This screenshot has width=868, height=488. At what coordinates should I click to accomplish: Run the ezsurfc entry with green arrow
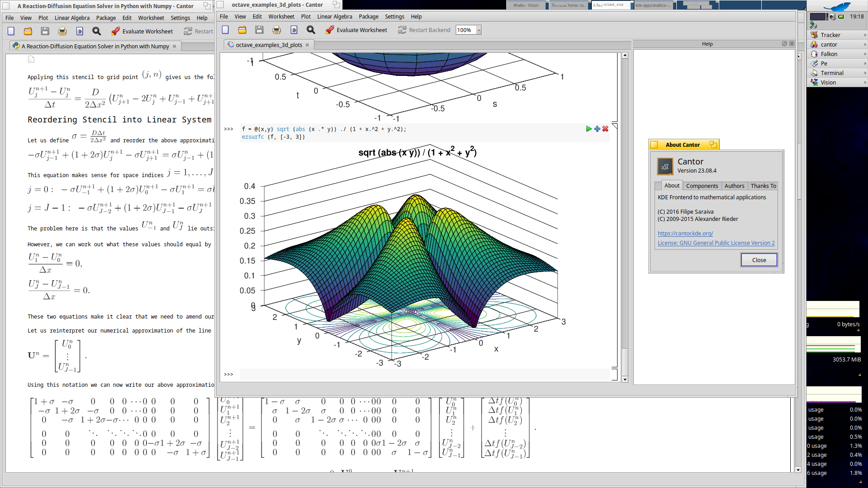pyautogui.click(x=589, y=129)
